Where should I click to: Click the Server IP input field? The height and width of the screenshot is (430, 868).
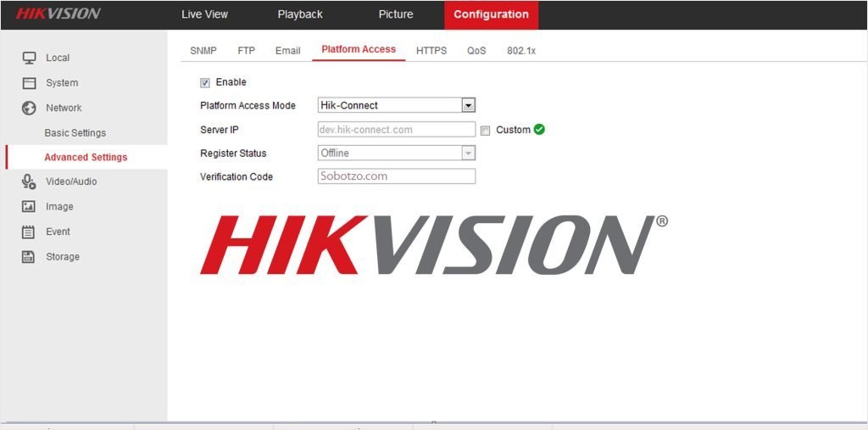[397, 130]
